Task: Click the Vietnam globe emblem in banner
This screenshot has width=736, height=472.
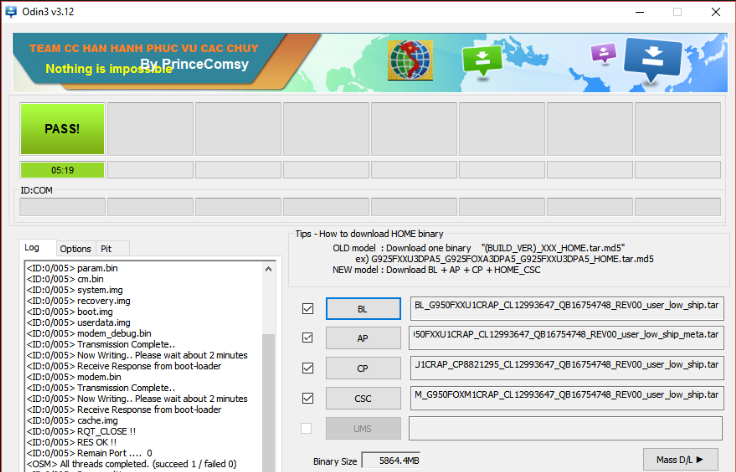Action: coord(410,60)
